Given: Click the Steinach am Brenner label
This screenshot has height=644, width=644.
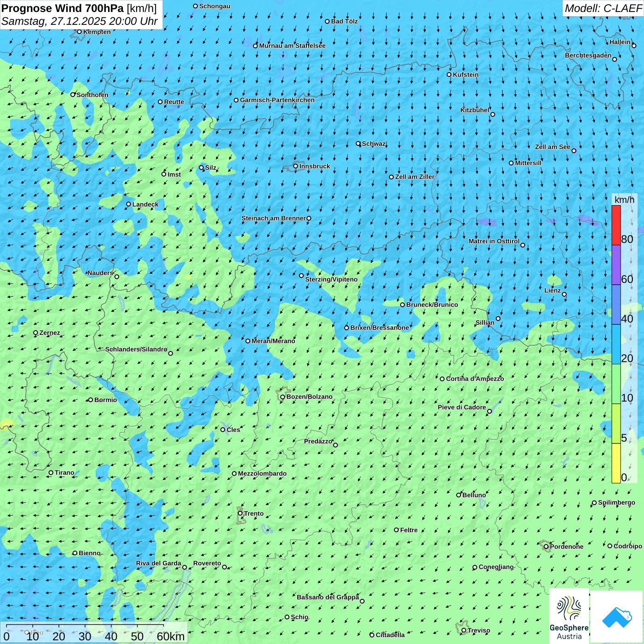Looking at the screenshot, I should tap(273, 218).
